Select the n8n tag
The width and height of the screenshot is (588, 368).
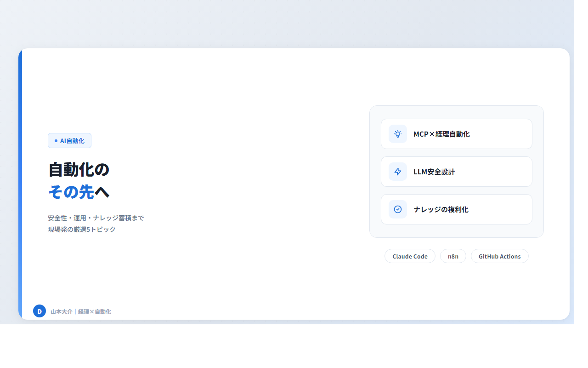pos(453,256)
